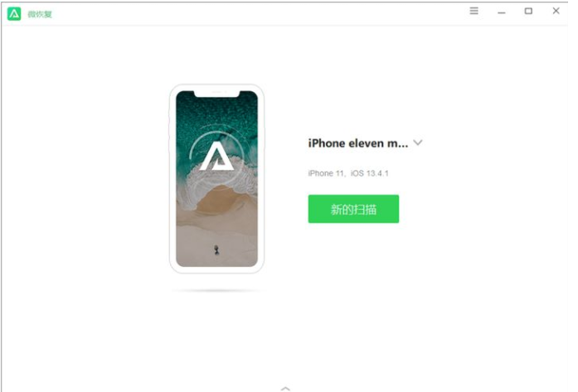
Task: Click the green app logo icon
Action: point(14,14)
